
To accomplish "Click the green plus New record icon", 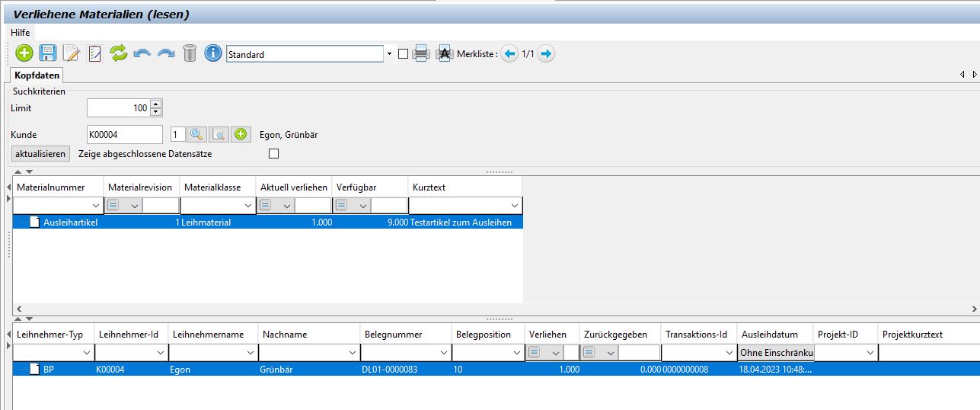I will click(24, 53).
